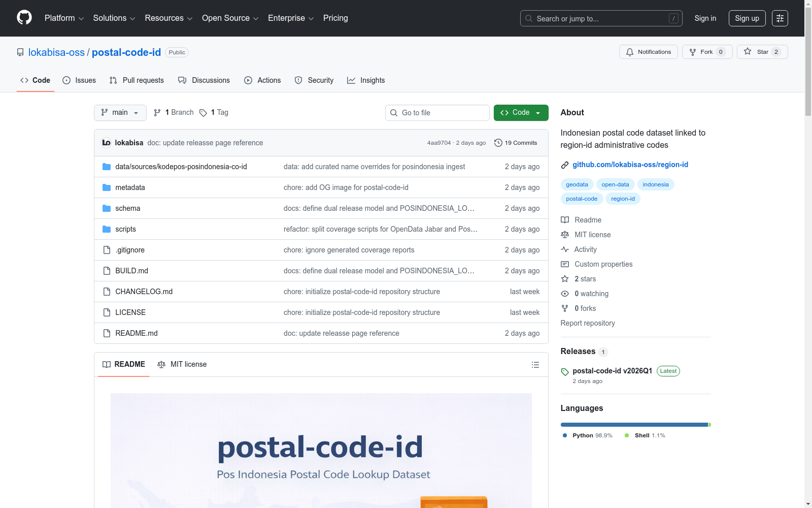Click the repository book icon beside lokabisa-oss
Screen dimensions: 812x508
pyautogui.click(x=20, y=52)
